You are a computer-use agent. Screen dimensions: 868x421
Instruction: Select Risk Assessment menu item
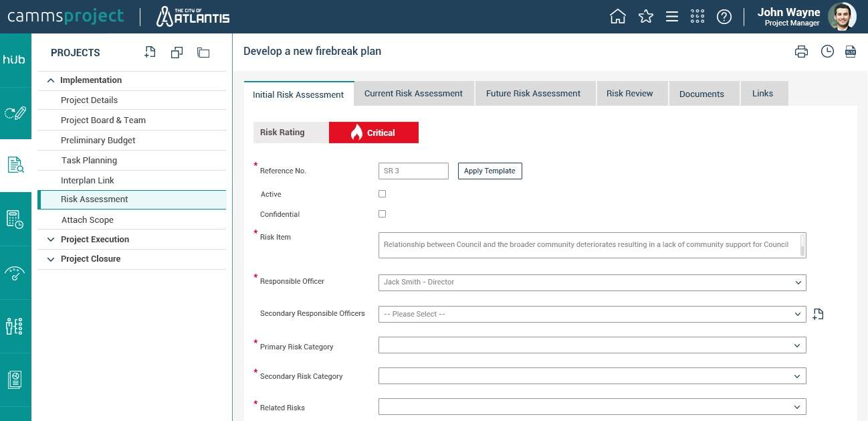(132, 199)
